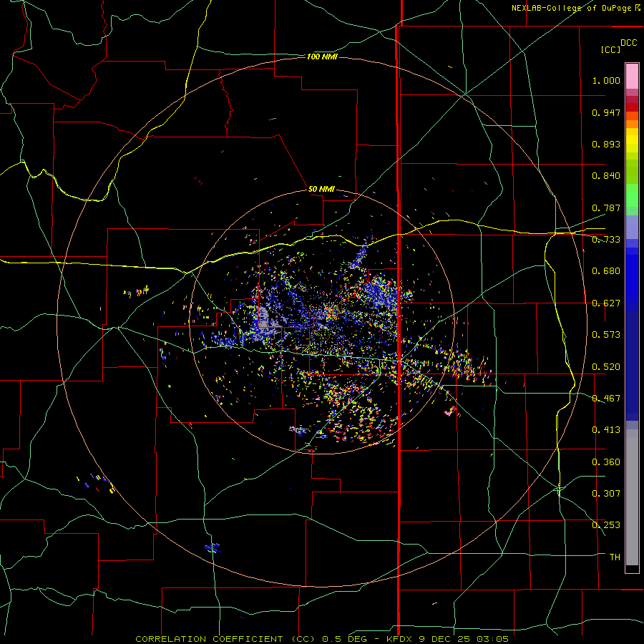Viewport: 644px width, 644px height.
Task: Click the 0.467 scale value
Action: [606, 399]
